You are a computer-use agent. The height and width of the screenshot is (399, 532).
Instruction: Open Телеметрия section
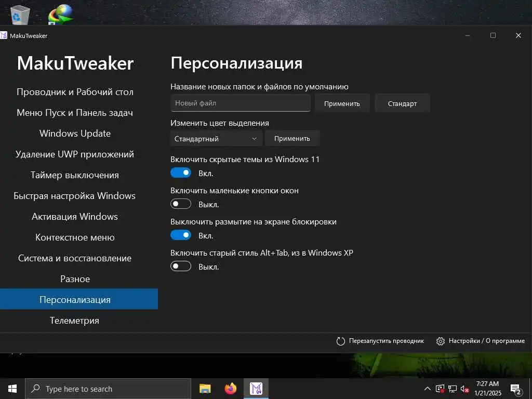(x=75, y=320)
